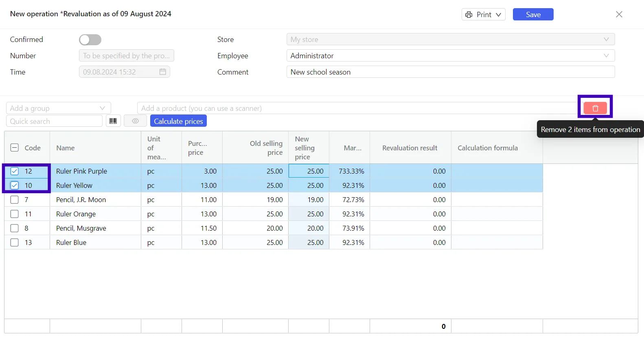Click the Markup column header
The width and height of the screenshot is (644, 337).
(349, 148)
